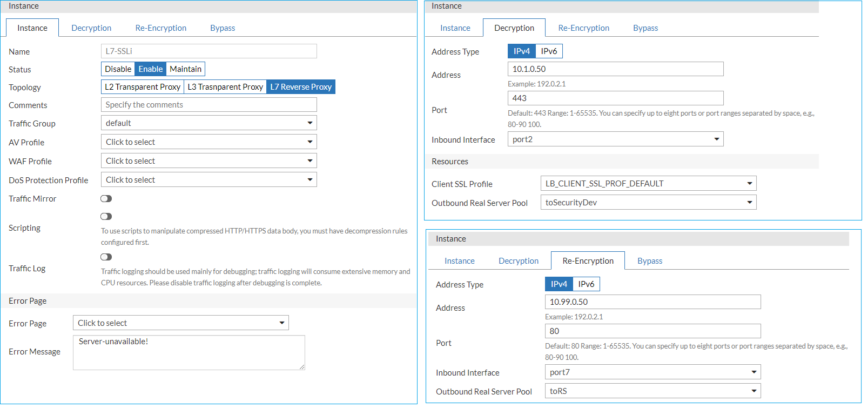Click the Comments input field
868x408 pixels.
[x=208, y=105]
